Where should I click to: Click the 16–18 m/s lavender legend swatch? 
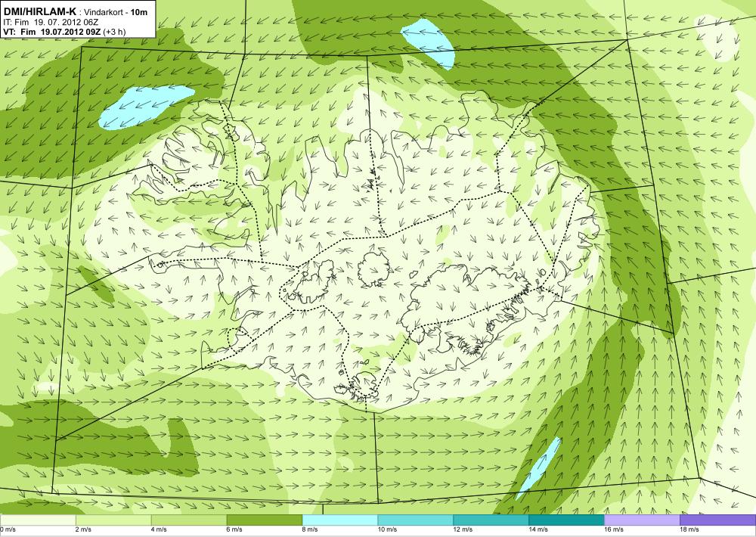coord(642,520)
